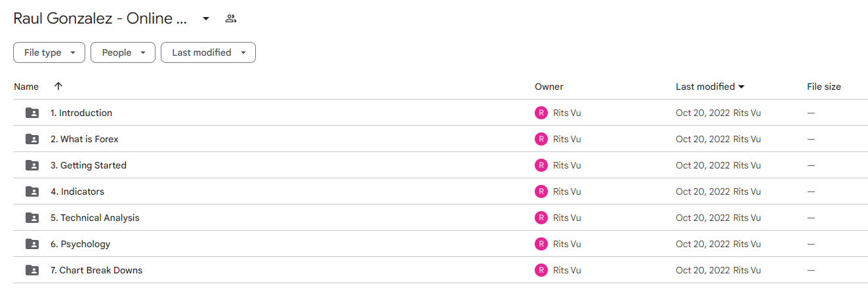Expand the File type filter

(x=49, y=52)
